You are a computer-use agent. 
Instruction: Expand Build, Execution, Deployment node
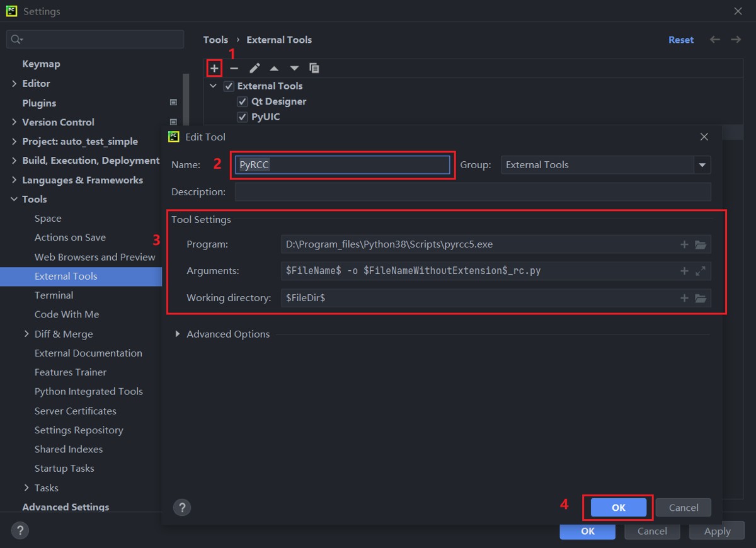tap(14, 161)
